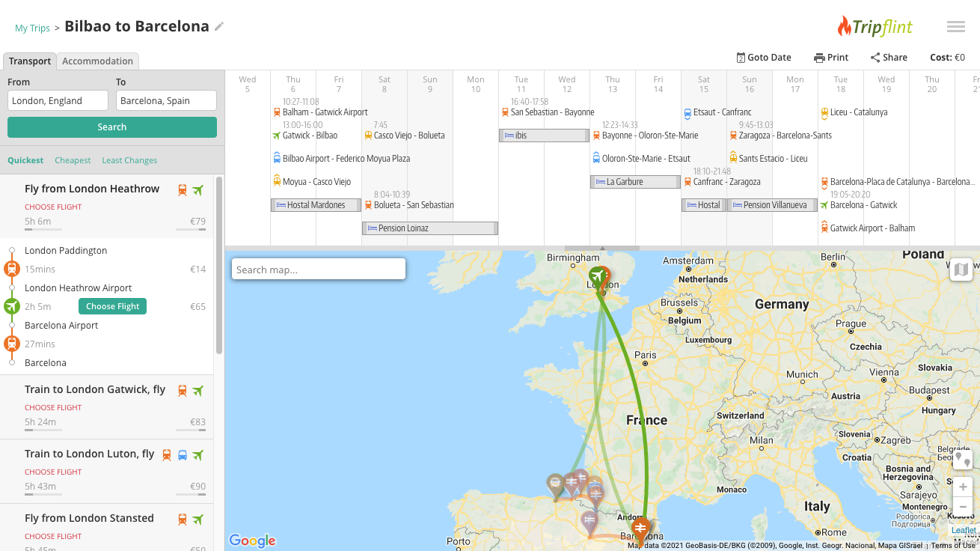Zoom in the map with plus icon
Screen dimensions: 980x551
(962, 487)
